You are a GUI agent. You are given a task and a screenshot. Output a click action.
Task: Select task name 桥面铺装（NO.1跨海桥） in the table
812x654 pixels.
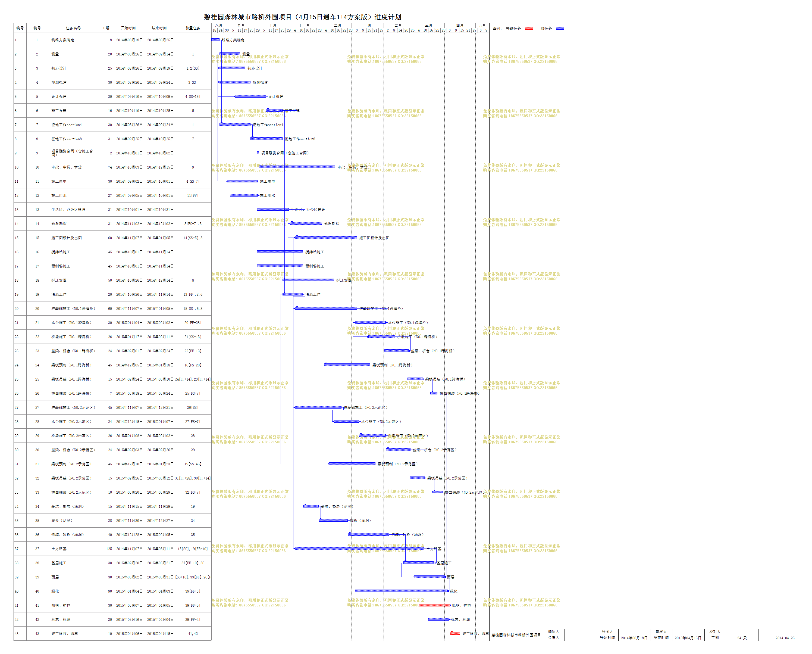(x=71, y=393)
